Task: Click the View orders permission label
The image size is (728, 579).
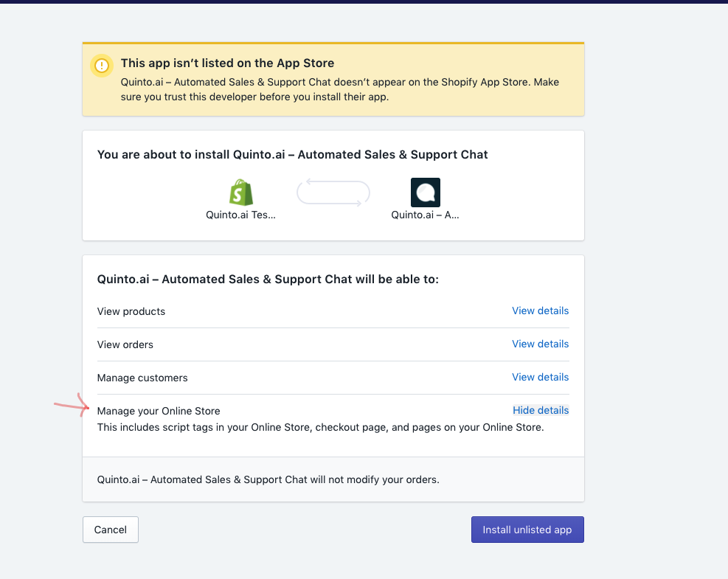Action: [125, 344]
